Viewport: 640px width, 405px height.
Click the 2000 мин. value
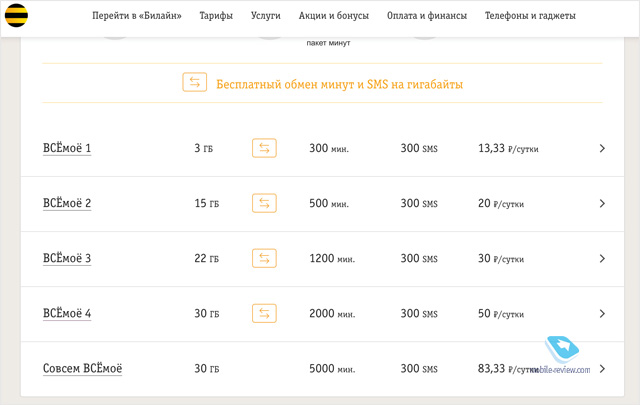coord(332,314)
